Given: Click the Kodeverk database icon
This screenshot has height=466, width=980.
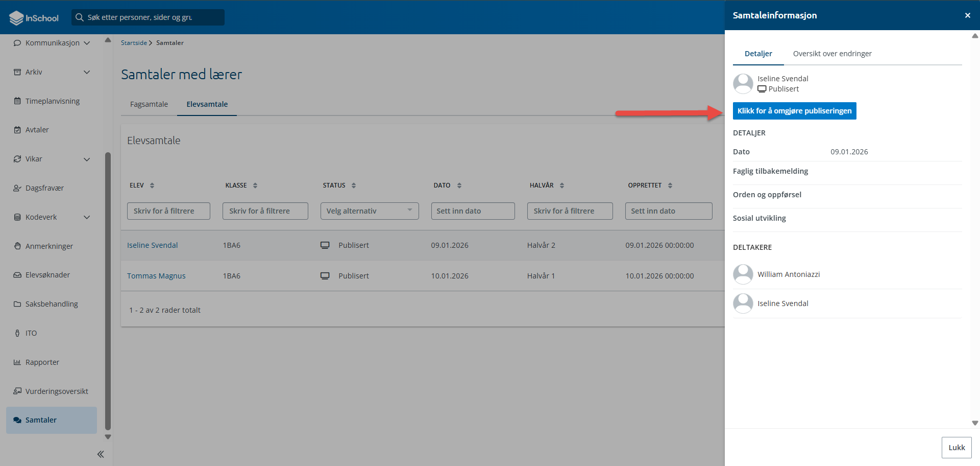Looking at the screenshot, I should [17, 217].
